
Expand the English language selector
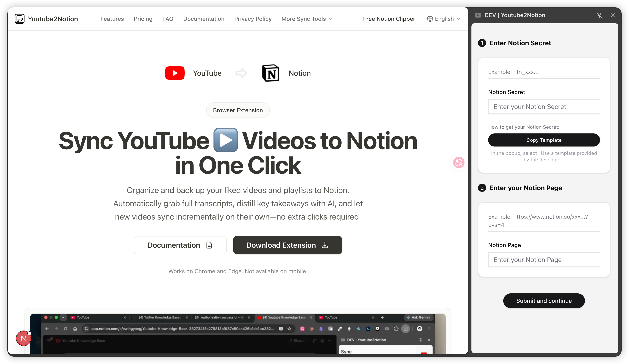[443, 19]
